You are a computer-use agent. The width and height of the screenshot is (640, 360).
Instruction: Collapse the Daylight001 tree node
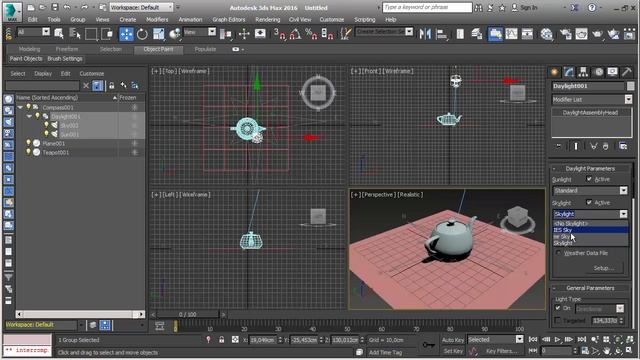29,116
